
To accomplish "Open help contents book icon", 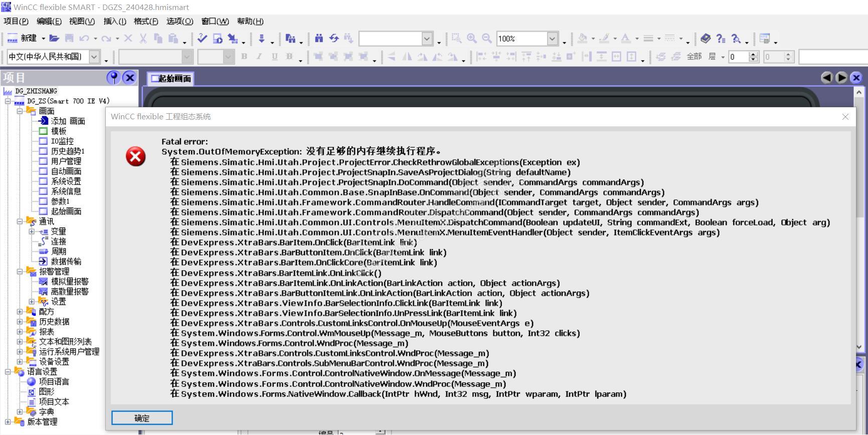I will click(x=706, y=39).
